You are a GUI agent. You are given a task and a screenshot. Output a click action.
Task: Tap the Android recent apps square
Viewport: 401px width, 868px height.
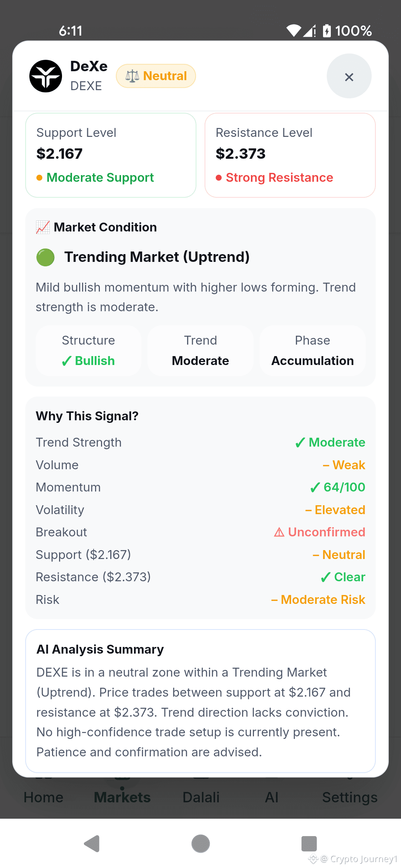point(309,844)
